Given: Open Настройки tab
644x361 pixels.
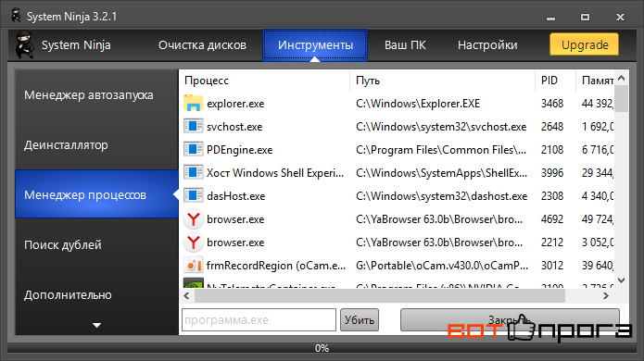Looking at the screenshot, I should (487, 45).
